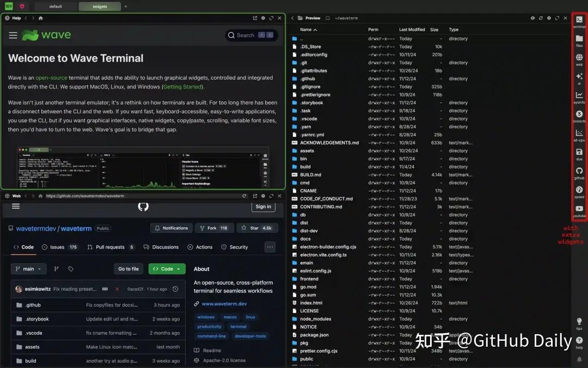Open the Getting Started link

coord(182,87)
